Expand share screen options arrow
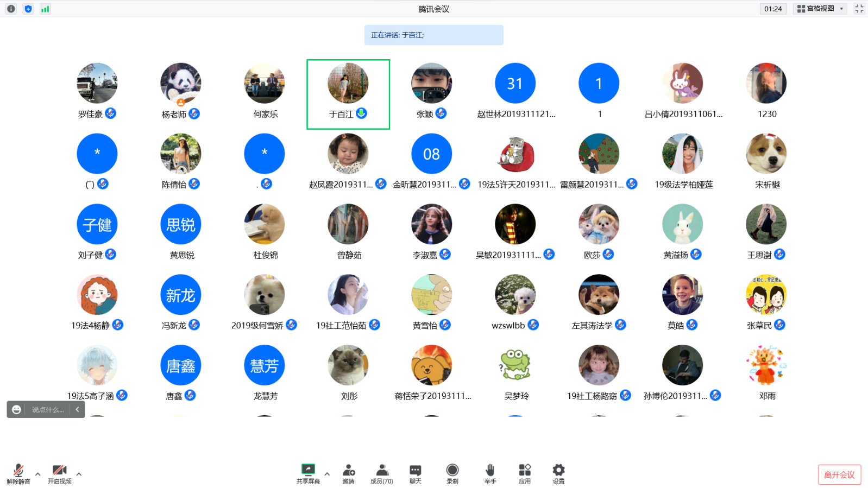Screen dimensions: 868x488 point(327,474)
